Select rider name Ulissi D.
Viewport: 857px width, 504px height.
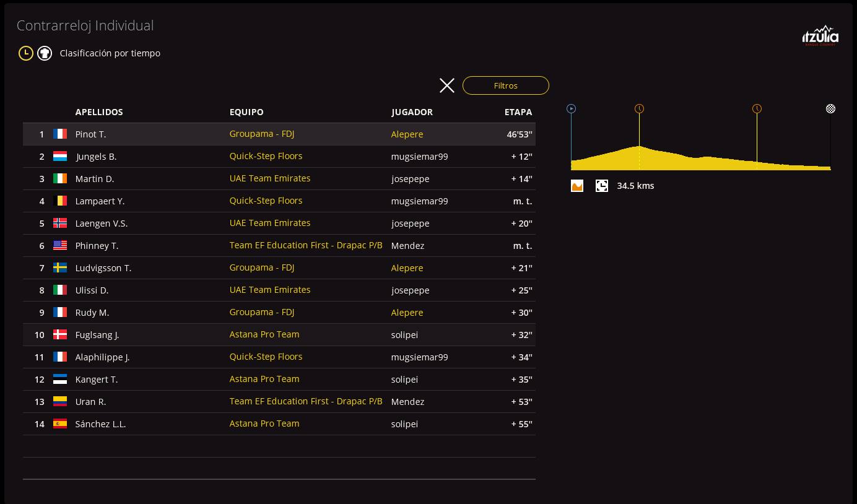click(x=92, y=290)
